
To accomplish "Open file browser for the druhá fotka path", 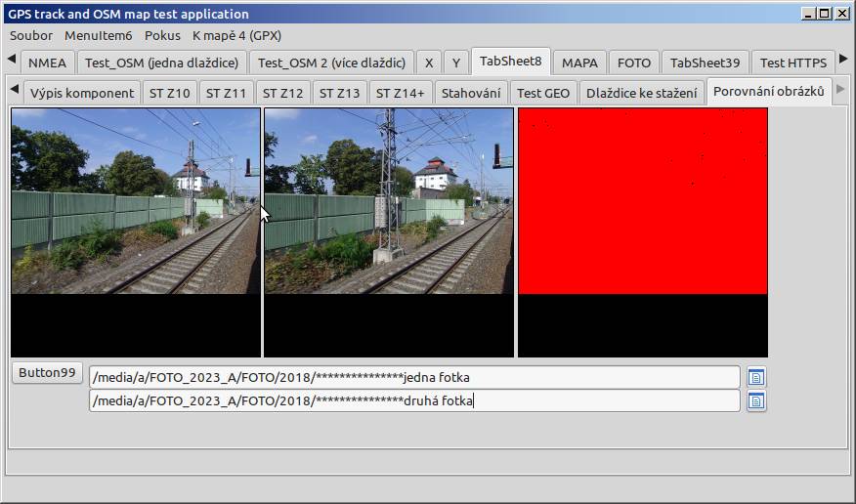I will tap(756, 401).
